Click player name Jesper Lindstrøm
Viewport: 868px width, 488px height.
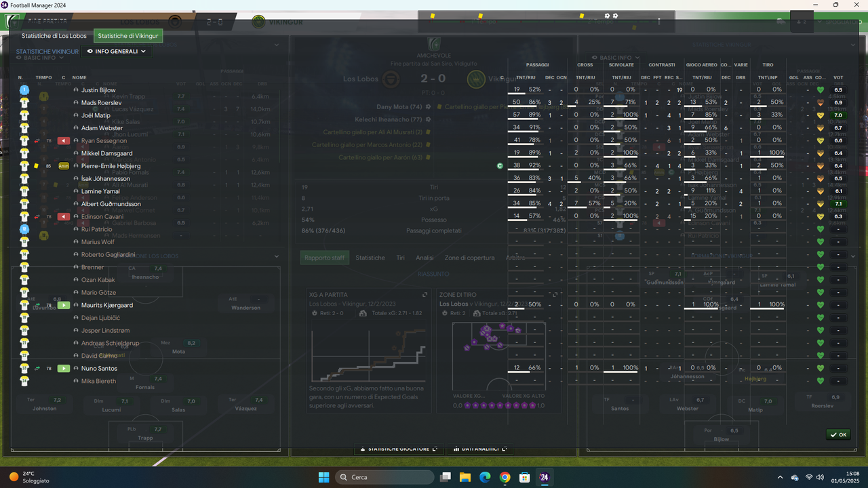click(105, 331)
